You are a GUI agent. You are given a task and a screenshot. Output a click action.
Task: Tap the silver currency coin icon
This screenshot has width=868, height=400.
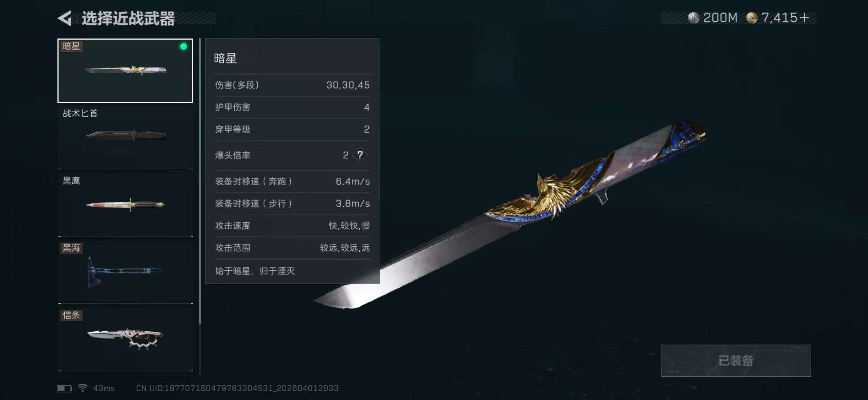[x=693, y=18]
